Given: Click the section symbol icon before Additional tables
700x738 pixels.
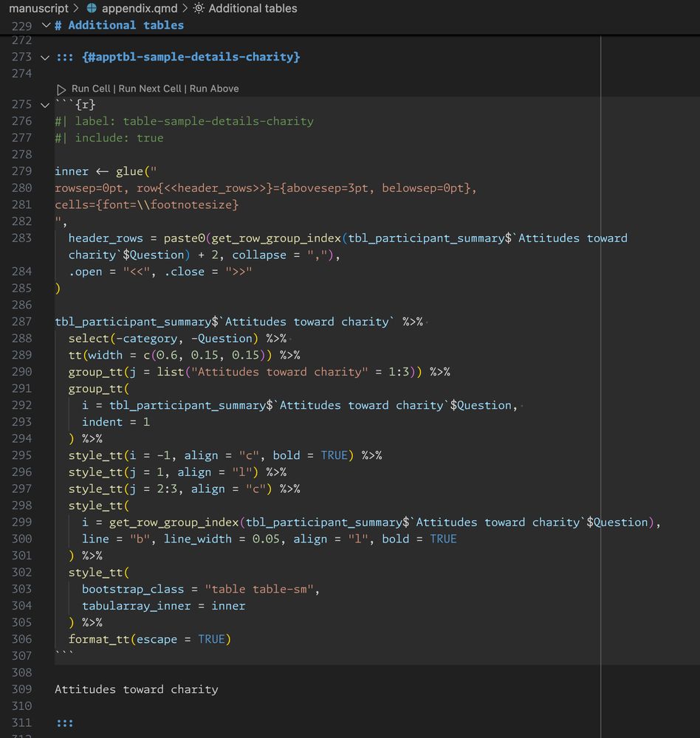Looking at the screenshot, I should coord(199,8).
